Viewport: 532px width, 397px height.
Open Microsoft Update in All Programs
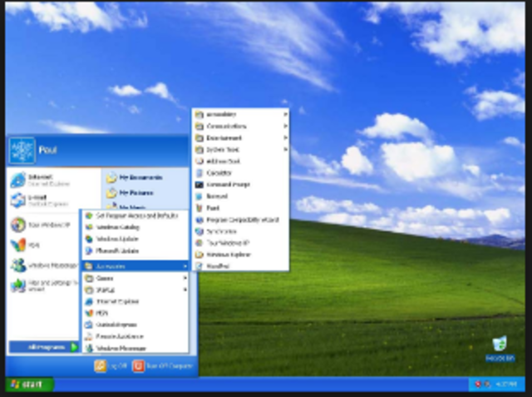tap(135, 251)
